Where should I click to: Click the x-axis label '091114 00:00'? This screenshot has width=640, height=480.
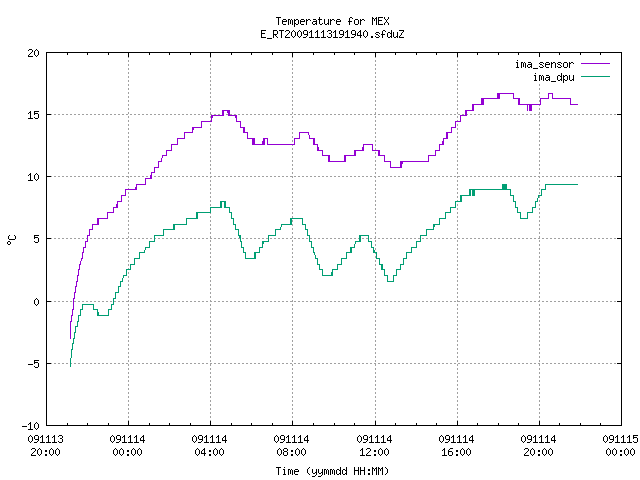(127, 446)
